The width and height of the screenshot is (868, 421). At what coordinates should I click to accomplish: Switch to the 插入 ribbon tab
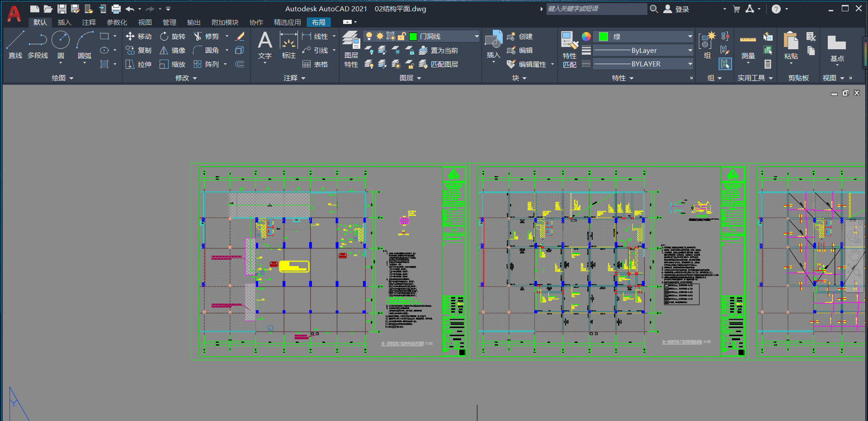(x=64, y=22)
